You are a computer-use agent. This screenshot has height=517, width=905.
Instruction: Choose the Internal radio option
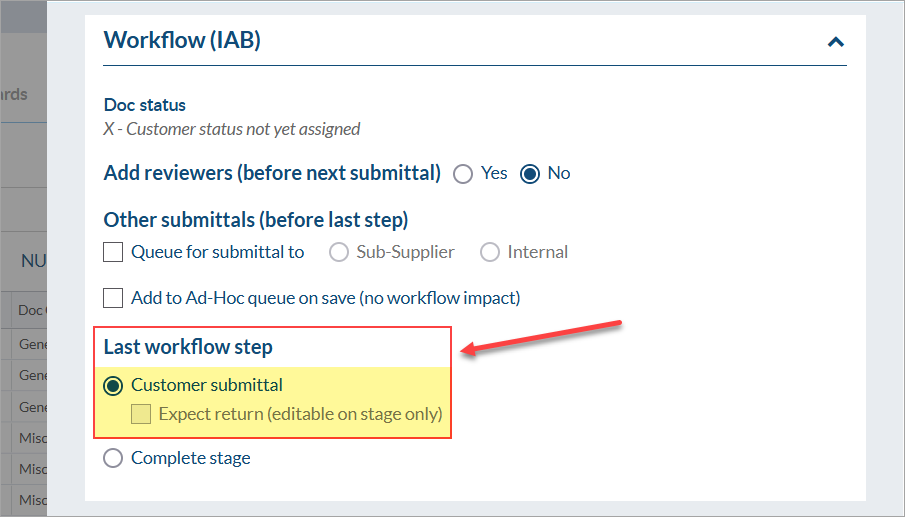(490, 252)
